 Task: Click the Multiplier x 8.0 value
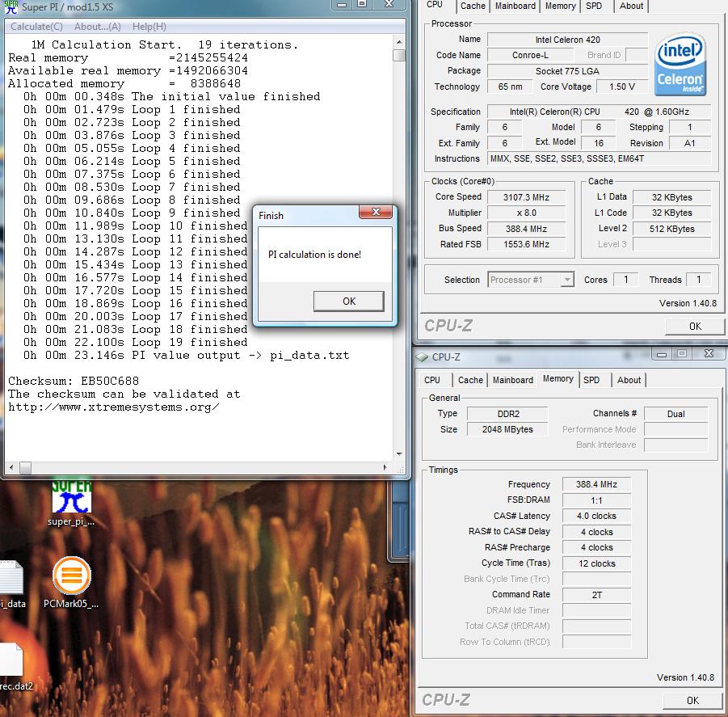526,213
